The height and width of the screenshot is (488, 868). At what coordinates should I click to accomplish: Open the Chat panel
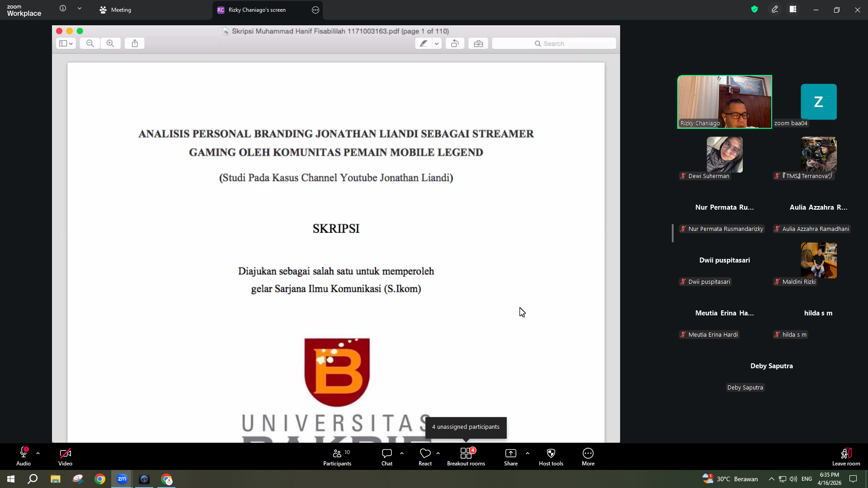[x=387, y=456]
